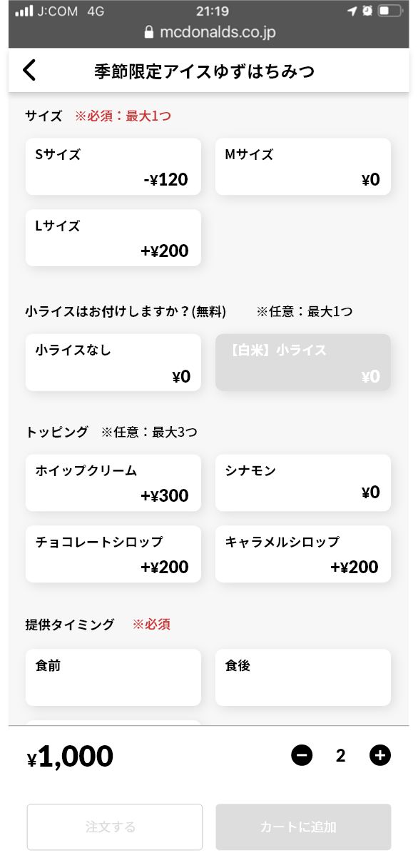
Task: Tap the minus icon to decrease quantity
Action: point(302,755)
